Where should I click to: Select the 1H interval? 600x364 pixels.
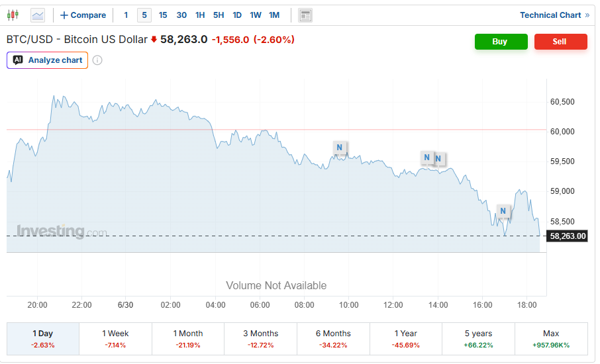[200, 15]
